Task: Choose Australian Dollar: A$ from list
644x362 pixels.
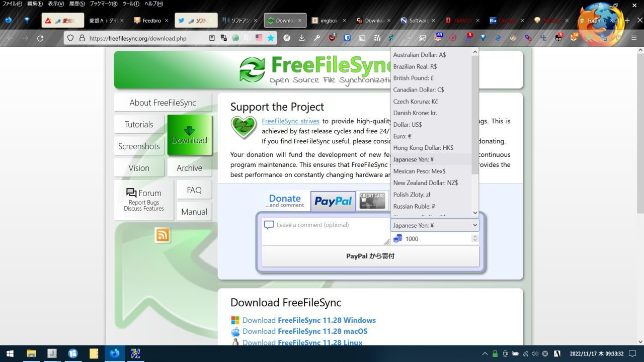Action: click(x=431, y=55)
